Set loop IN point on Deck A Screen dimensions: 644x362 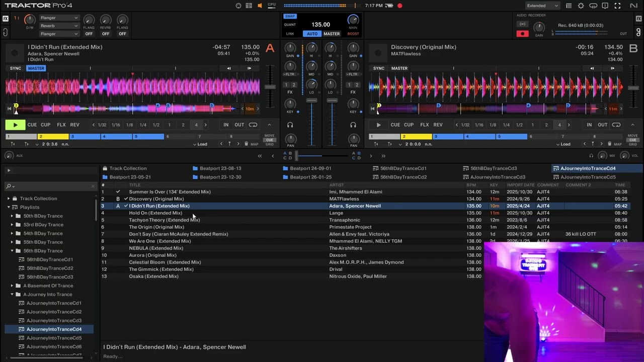(x=226, y=125)
